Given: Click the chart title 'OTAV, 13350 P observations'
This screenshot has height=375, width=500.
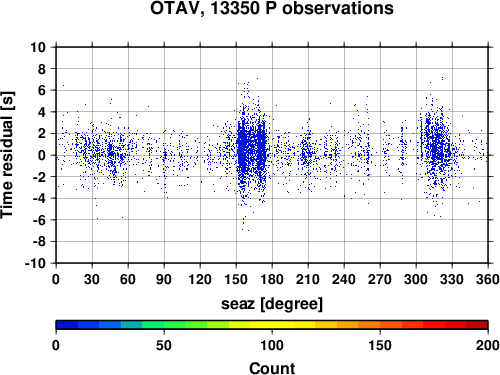Looking at the screenshot, I should point(272,8).
